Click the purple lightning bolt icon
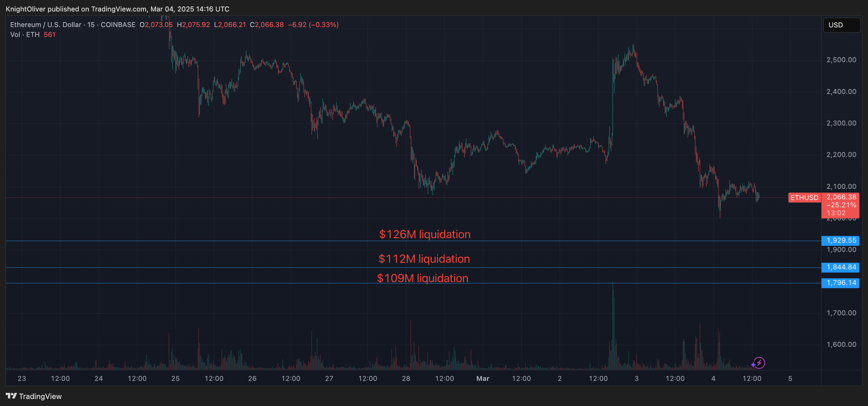The height and width of the screenshot is (406, 868). (759, 363)
